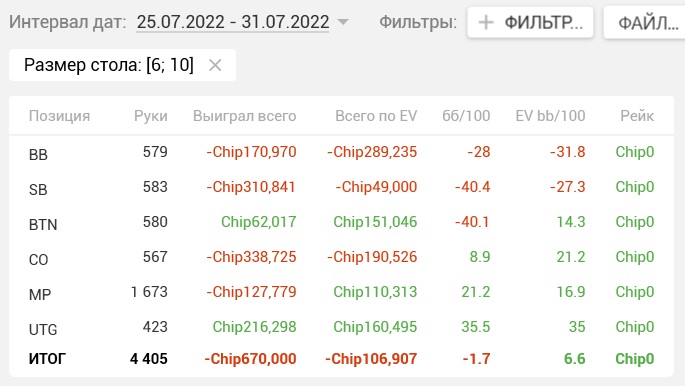
Task: Select the CO position row
Action: (341, 257)
